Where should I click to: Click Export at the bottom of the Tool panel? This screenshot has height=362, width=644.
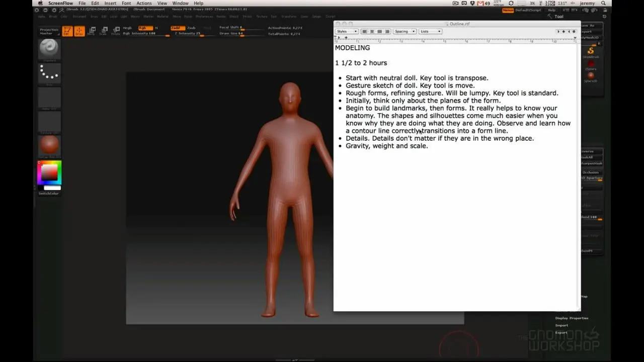pos(561,332)
